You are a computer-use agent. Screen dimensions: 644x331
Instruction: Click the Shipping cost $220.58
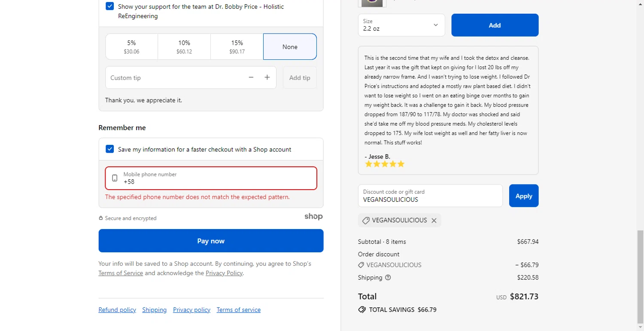528,277
